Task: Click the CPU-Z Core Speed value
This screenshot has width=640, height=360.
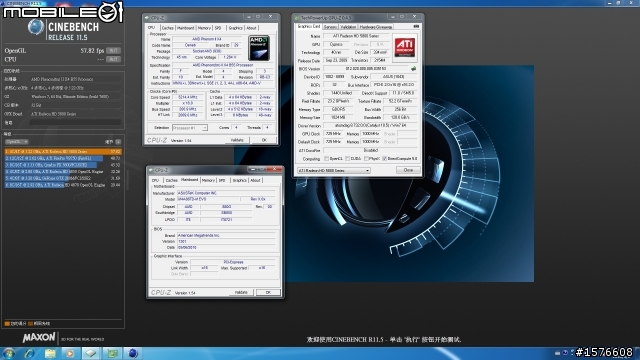Action: tap(188, 97)
